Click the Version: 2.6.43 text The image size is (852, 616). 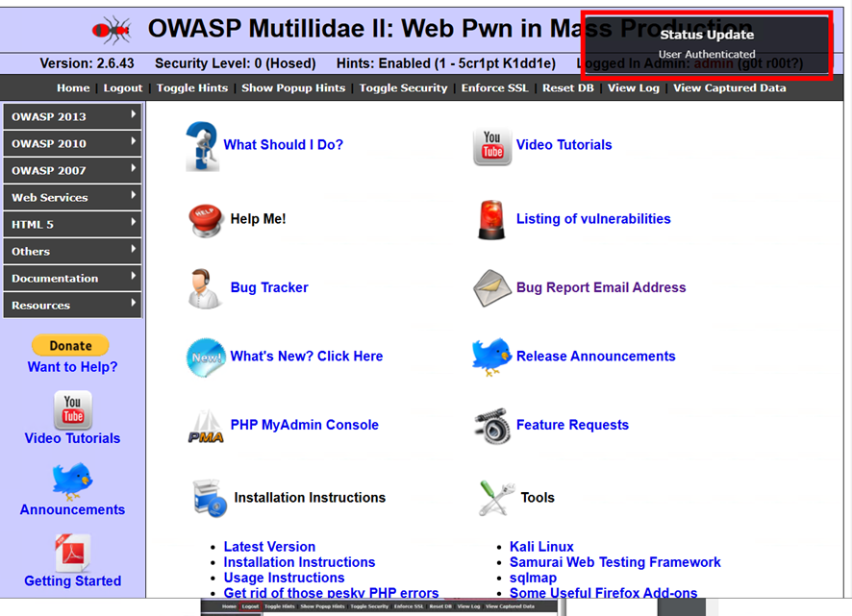pyautogui.click(x=87, y=63)
